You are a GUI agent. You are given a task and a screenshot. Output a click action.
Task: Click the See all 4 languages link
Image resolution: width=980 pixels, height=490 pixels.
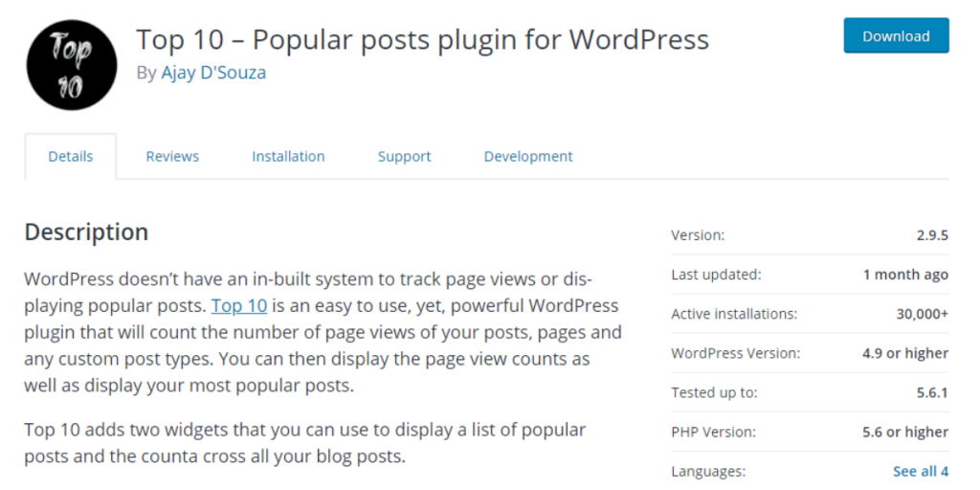click(x=921, y=471)
